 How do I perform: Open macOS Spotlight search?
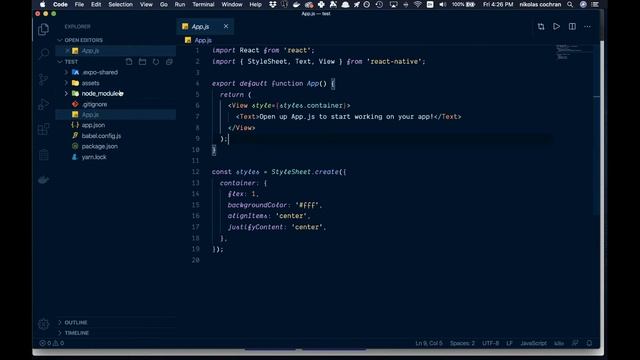pos(570,4)
